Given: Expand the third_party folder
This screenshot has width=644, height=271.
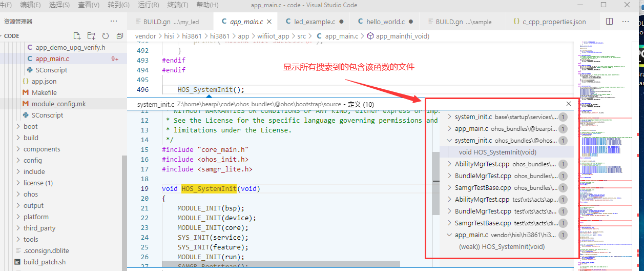Looking at the screenshot, I should (x=39, y=228).
